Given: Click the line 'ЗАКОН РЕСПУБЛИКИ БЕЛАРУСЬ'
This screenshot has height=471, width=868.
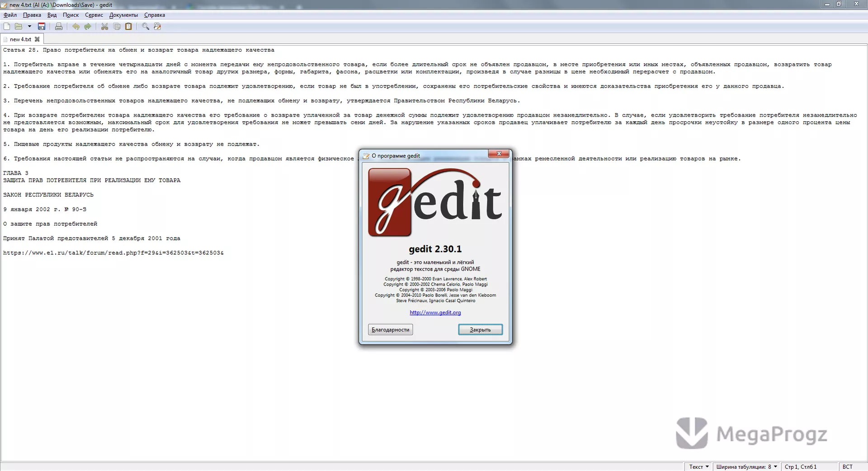Looking at the screenshot, I should pyautogui.click(x=48, y=195).
